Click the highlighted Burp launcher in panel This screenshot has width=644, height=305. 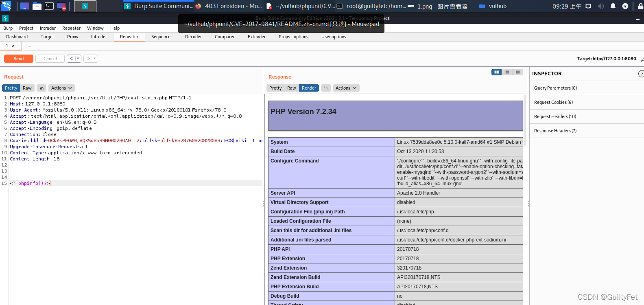(85, 6)
